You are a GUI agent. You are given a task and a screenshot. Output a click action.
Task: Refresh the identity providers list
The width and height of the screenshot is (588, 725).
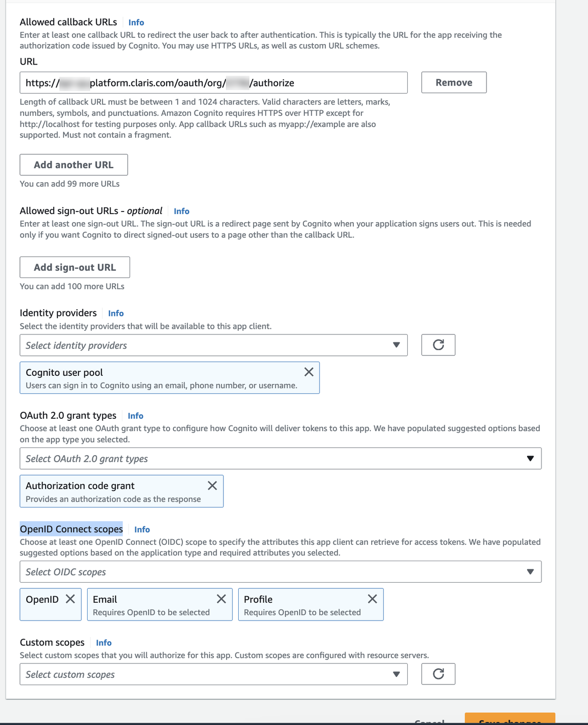click(438, 345)
